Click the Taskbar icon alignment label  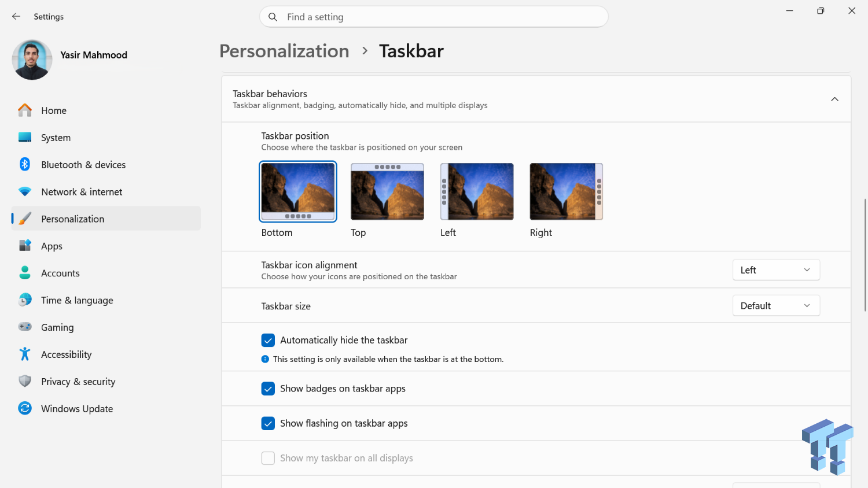(x=309, y=265)
